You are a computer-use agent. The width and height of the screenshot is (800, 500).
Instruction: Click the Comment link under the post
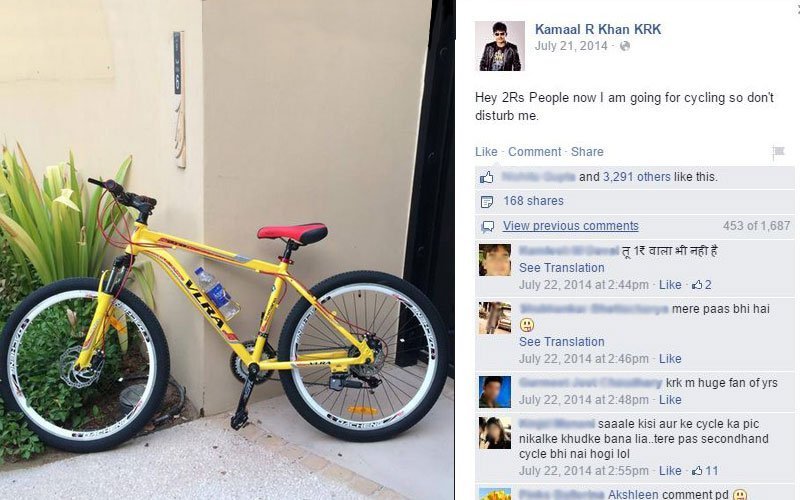point(534,152)
